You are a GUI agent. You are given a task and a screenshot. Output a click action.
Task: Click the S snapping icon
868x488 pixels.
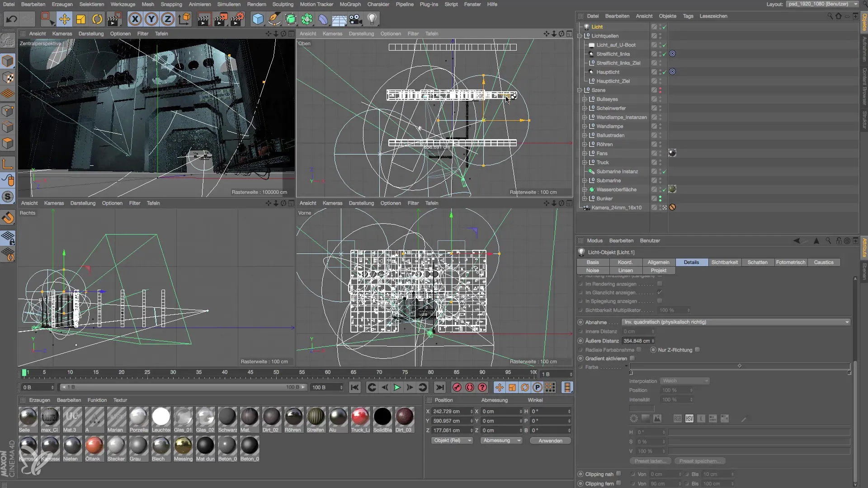(8, 197)
